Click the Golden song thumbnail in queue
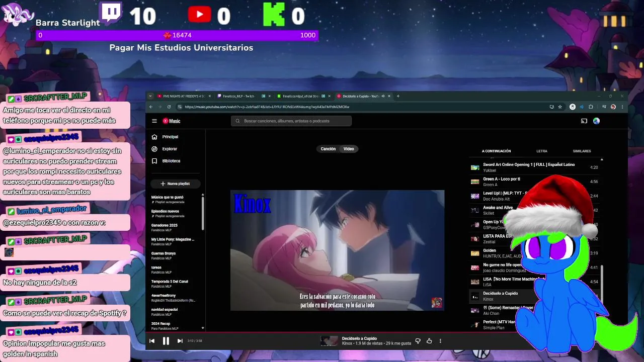Viewport: 644px width, 362px height. pos(475,253)
